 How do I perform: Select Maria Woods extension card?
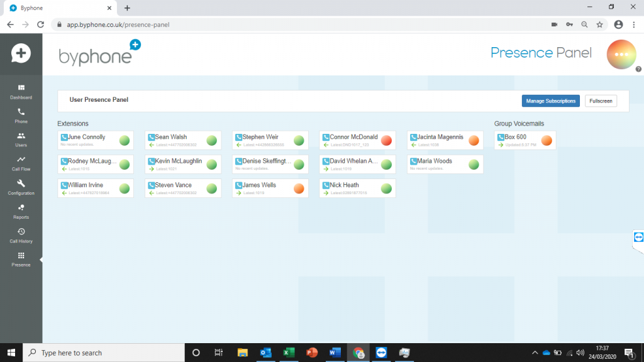coord(445,165)
